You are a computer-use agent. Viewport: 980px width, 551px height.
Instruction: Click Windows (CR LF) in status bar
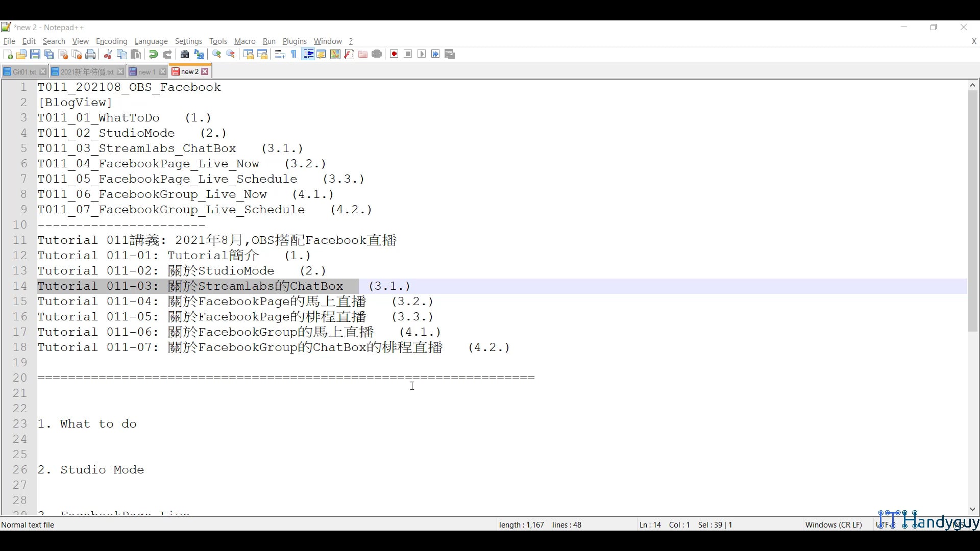point(833,524)
